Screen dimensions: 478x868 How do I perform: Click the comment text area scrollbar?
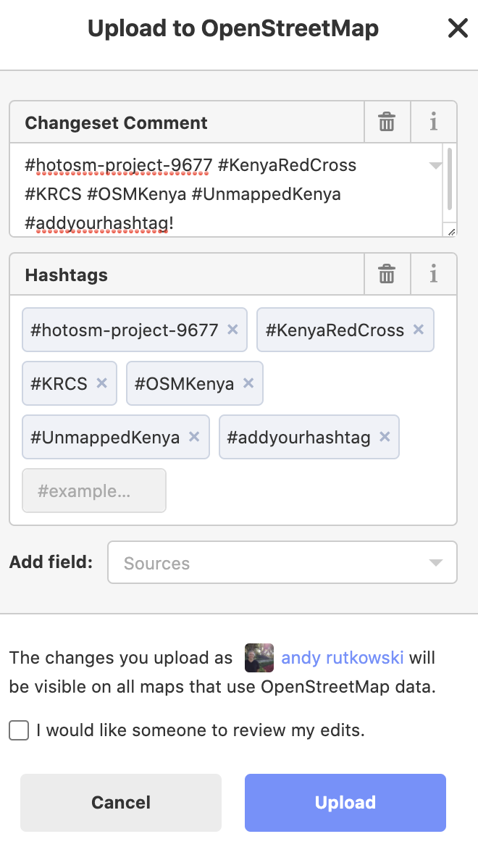click(x=450, y=178)
